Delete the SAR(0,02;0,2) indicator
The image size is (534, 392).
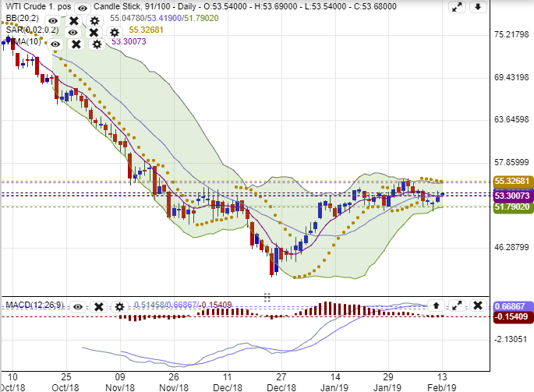[94, 33]
